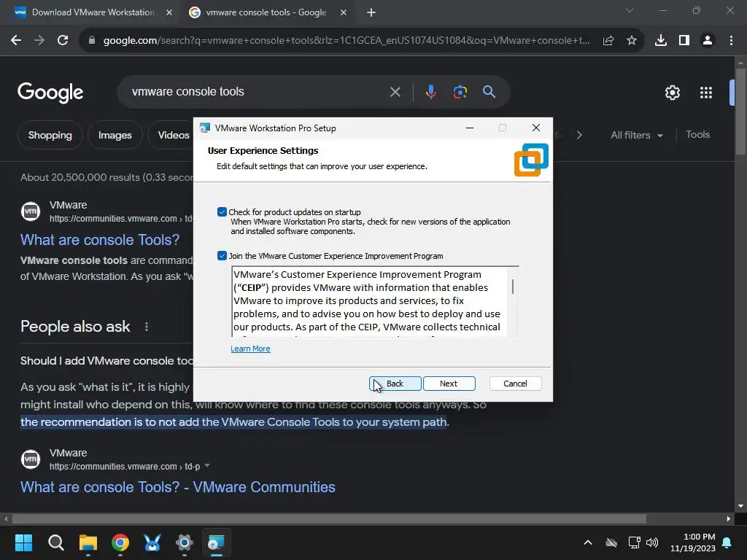This screenshot has height=560, width=747.
Task: Click the magnifier search button in Google
Action: pyautogui.click(x=489, y=92)
